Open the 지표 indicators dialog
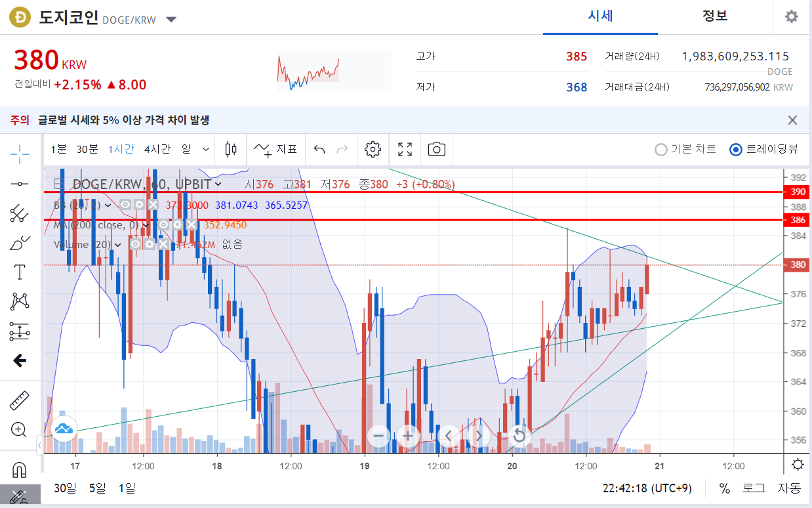Screen dimensions: 812x508 pyautogui.click(x=276, y=150)
